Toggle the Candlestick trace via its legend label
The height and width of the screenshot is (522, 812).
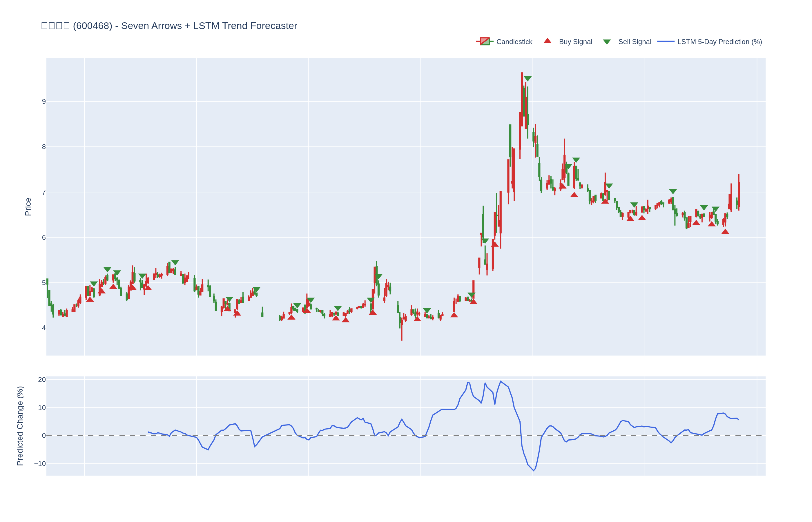tap(514, 42)
